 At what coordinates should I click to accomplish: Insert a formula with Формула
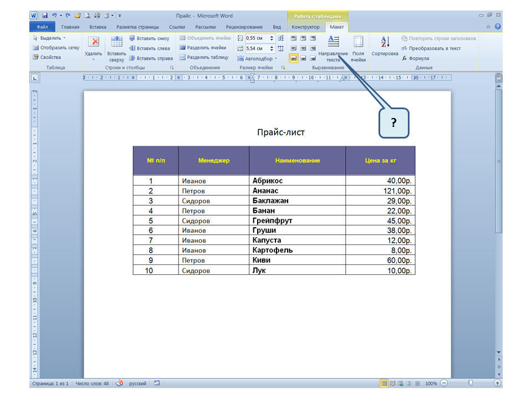click(x=420, y=58)
